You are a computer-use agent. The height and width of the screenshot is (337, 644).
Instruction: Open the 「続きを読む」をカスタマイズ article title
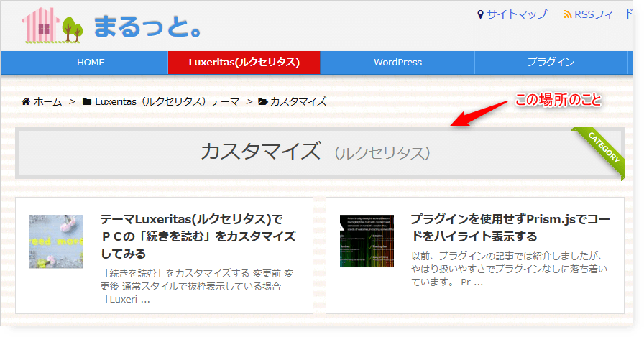pos(198,236)
